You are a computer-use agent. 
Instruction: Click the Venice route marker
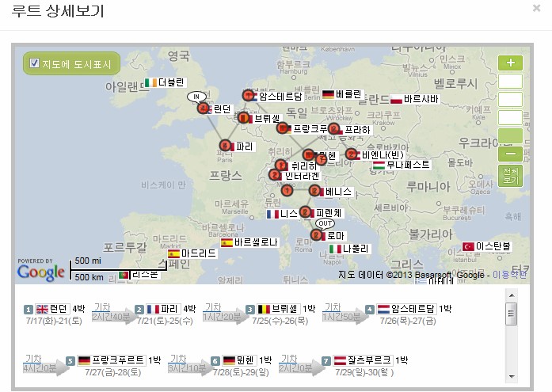(314, 191)
